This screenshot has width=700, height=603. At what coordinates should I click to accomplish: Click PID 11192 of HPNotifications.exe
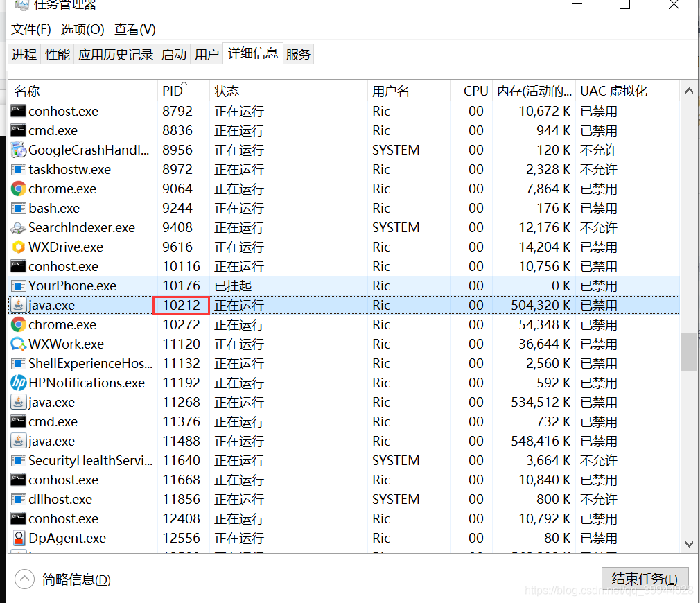182,383
